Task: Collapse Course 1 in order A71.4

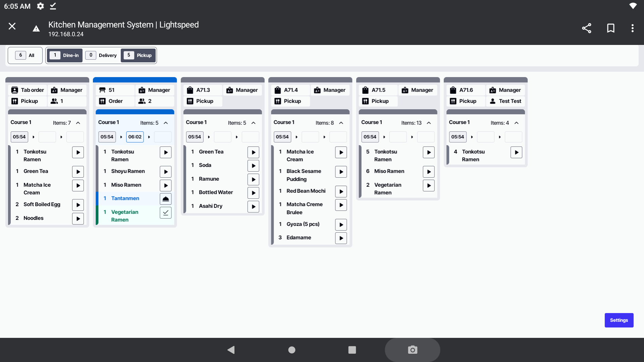Action: click(341, 123)
